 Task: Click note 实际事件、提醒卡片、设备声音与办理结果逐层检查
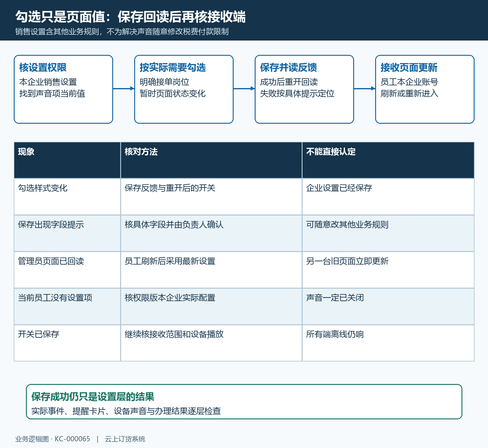tap(126, 411)
